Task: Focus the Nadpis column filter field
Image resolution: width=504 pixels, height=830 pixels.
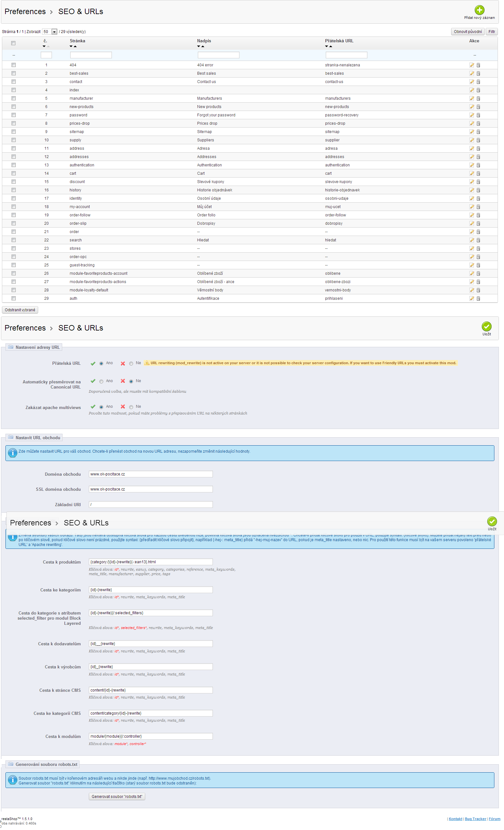Action: [x=218, y=55]
